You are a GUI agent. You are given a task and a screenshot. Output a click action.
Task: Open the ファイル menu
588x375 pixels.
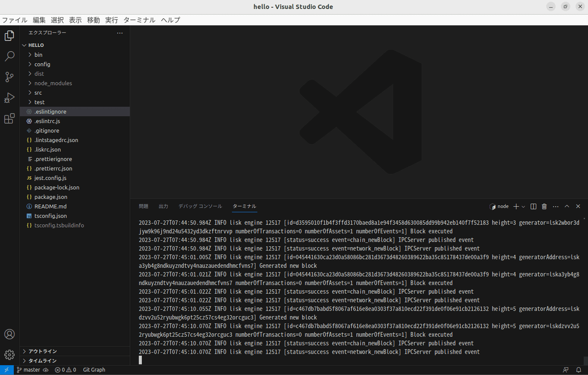[x=15, y=20]
